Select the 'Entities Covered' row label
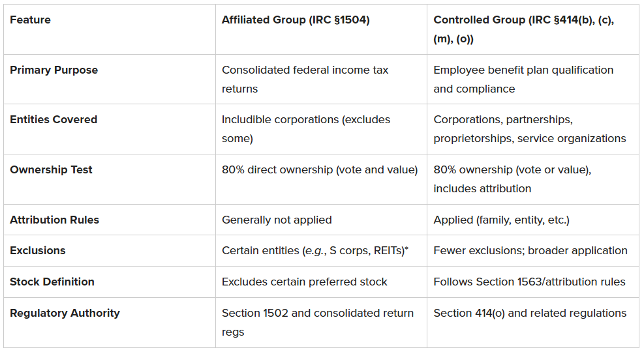Screen dimensions: 644x350 click(x=54, y=120)
